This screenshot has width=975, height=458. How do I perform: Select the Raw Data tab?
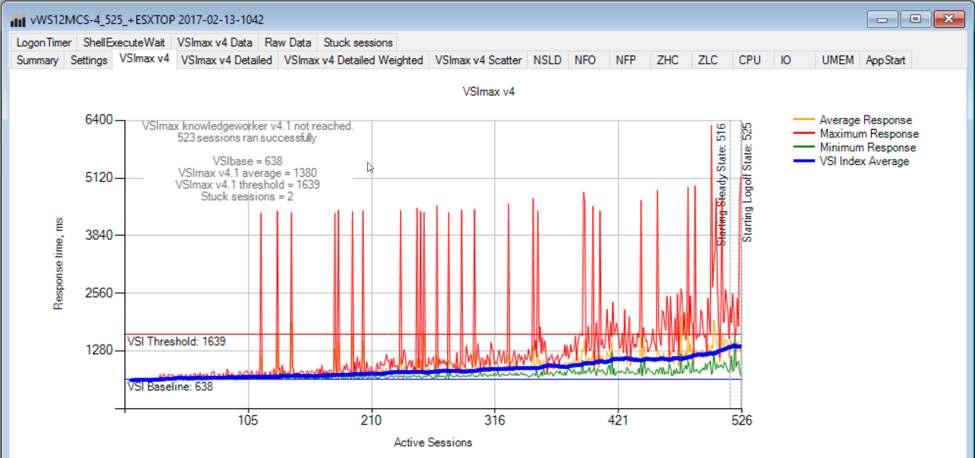pyautogui.click(x=288, y=43)
